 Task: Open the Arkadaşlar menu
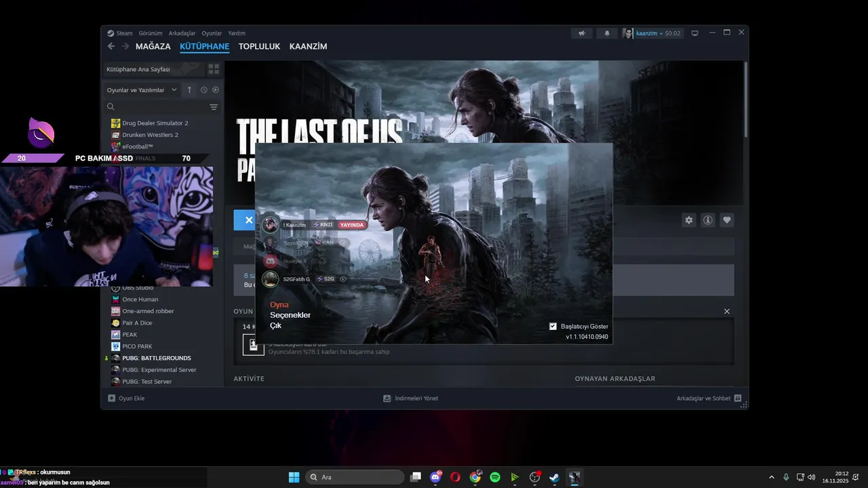coord(182,33)
